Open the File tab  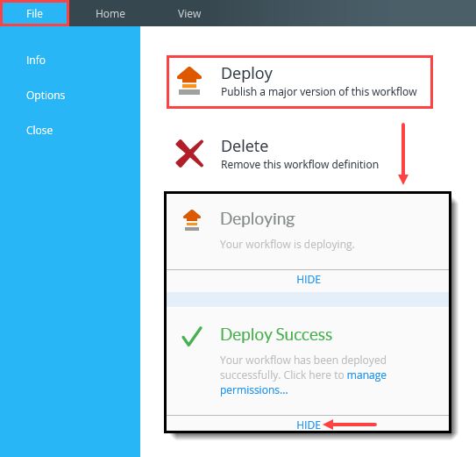[x=34, y=13]
